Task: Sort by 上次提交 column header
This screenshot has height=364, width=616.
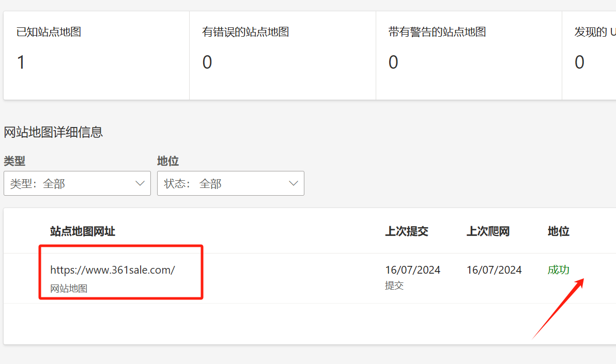Action: 407,231
